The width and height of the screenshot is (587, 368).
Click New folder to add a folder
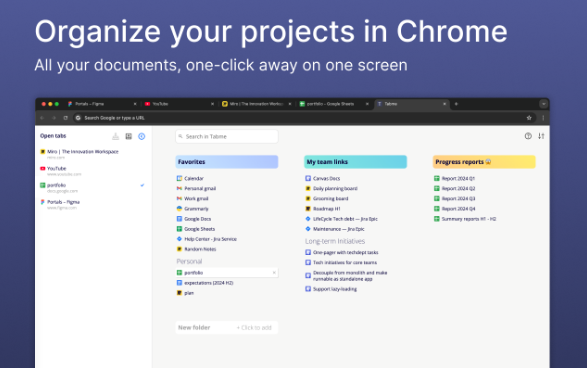point(227,328)
